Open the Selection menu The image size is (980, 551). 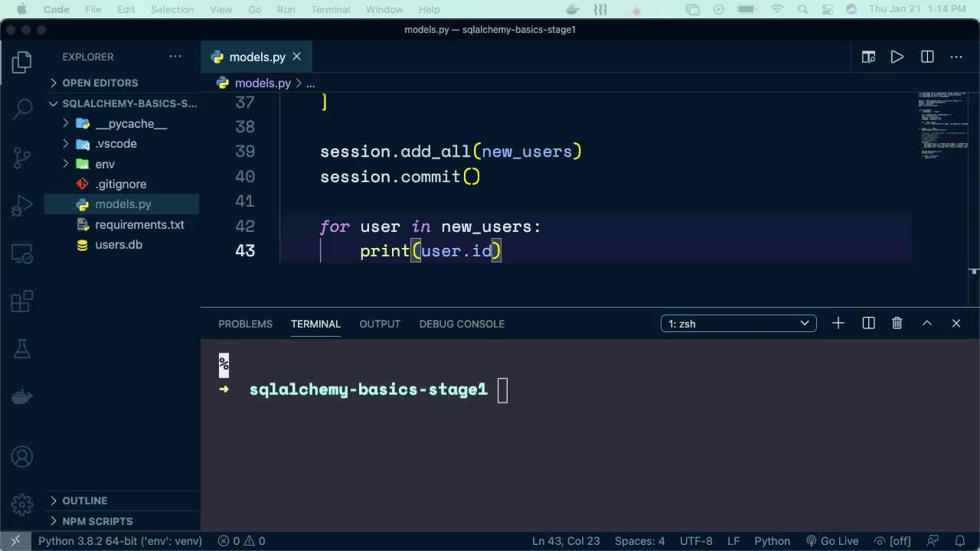172,9
